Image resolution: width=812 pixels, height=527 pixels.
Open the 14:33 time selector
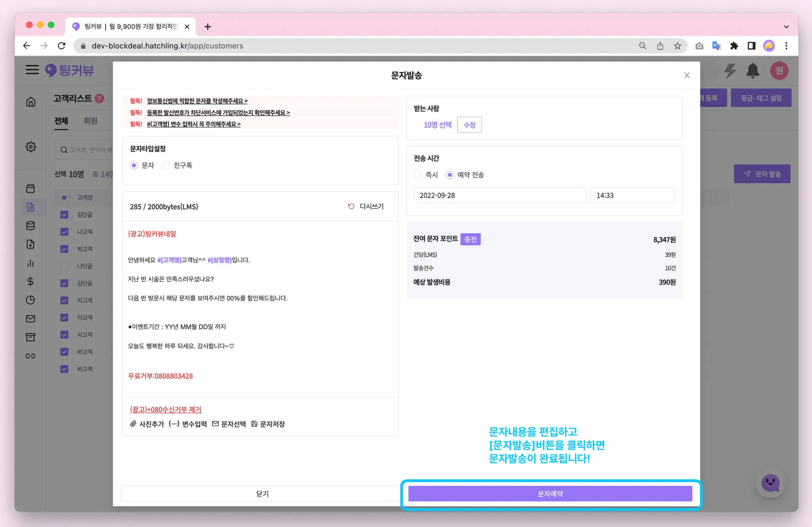pos(632,195)
